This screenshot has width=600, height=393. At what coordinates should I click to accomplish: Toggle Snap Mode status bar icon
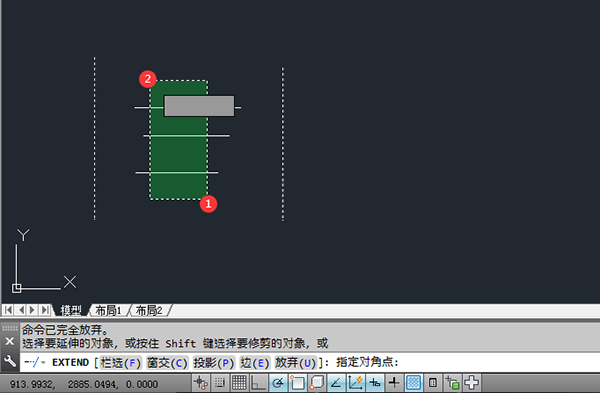tap(220, 383)
